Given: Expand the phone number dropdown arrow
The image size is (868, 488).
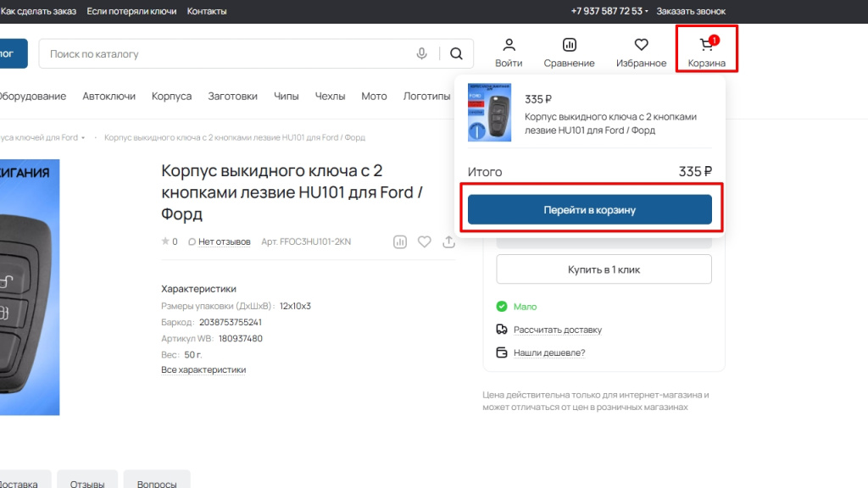Looking at the screenshot, I should tap(647, 12).
